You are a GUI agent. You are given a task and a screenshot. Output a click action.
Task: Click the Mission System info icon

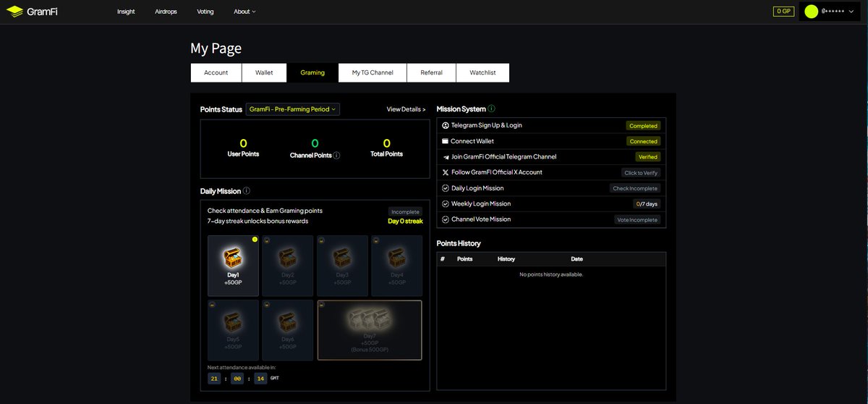click(491, 109)
